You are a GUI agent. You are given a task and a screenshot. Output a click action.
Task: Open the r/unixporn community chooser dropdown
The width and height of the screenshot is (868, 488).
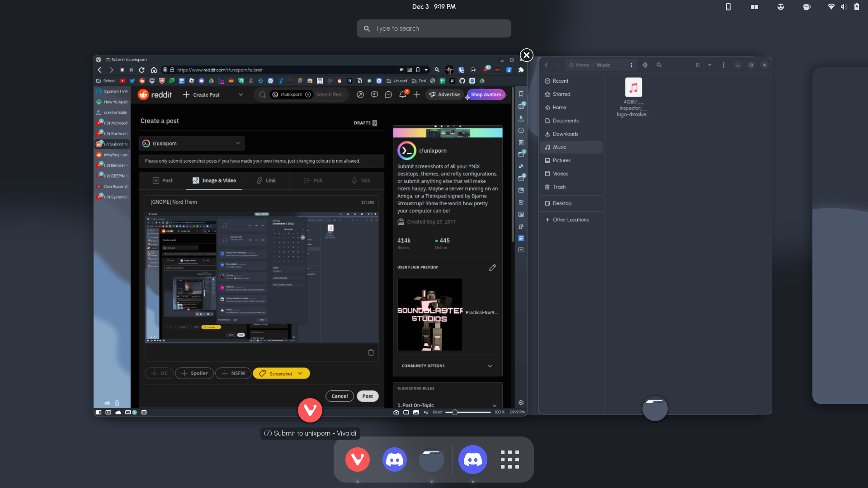(x=191, y=143)
